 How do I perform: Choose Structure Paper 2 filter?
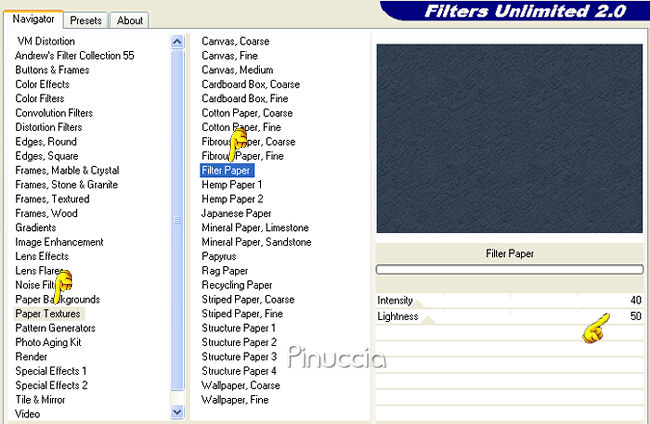pyautogui.click(x=239, y=342)
